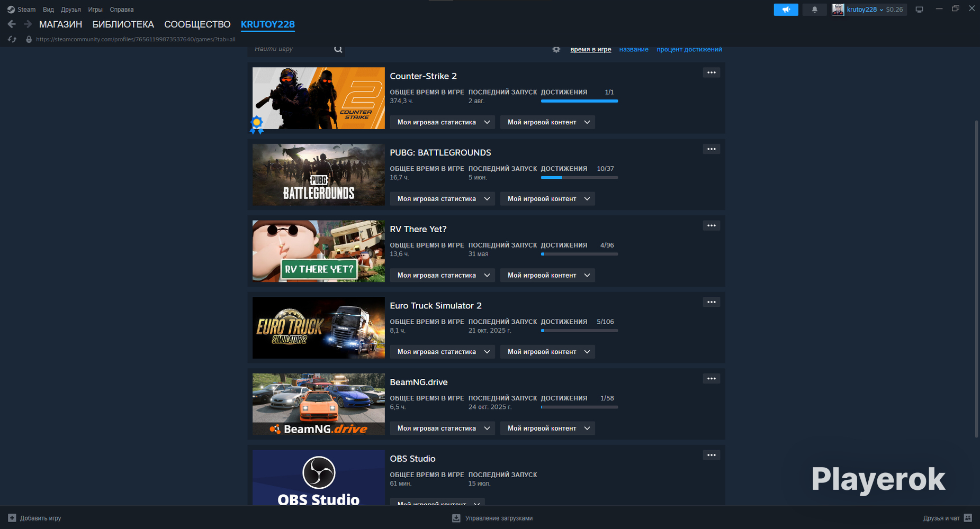Click the krutoy228 avatar picture
The height and width of the screenshot is (529, 980).
tap(838, 10)
